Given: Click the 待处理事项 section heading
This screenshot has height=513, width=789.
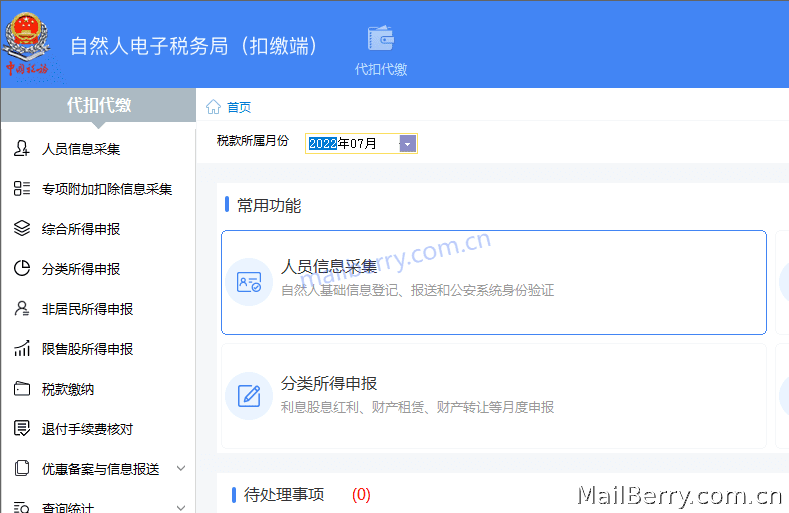Looking at the screenshot, I should point(284,495).
